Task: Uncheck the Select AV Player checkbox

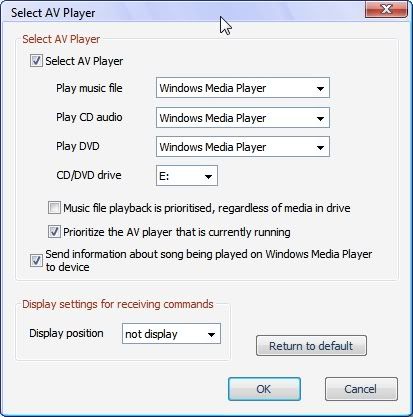Action: tap(36, 61)
